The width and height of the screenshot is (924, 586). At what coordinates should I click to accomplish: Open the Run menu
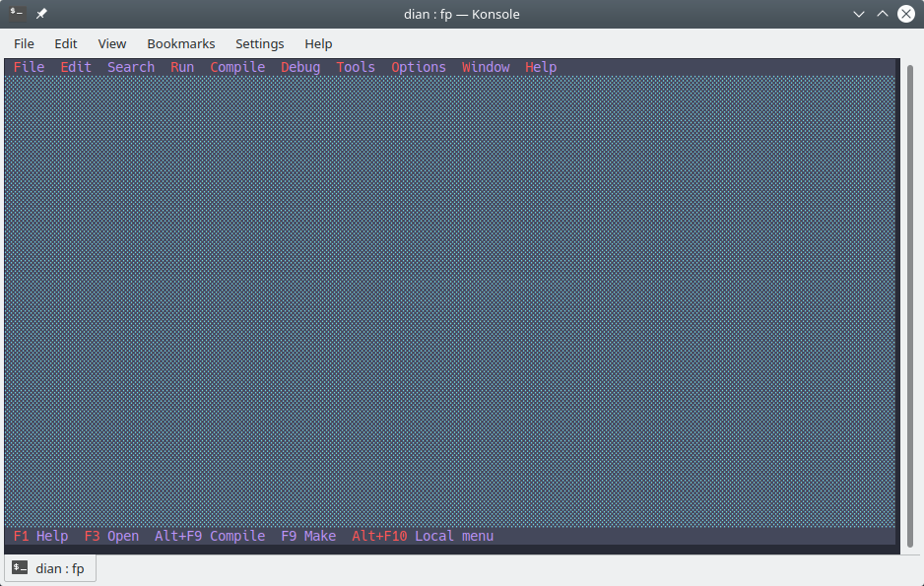click(x=181, y=66)
